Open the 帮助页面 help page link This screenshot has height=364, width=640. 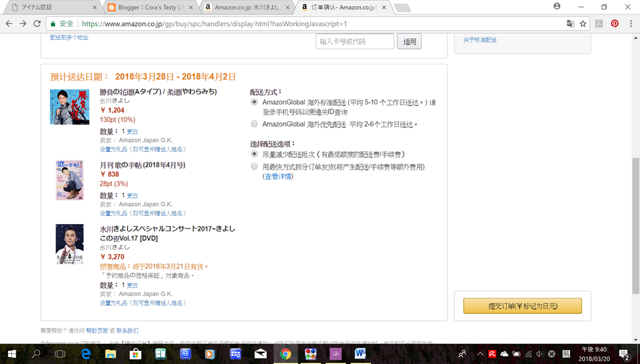97,330
